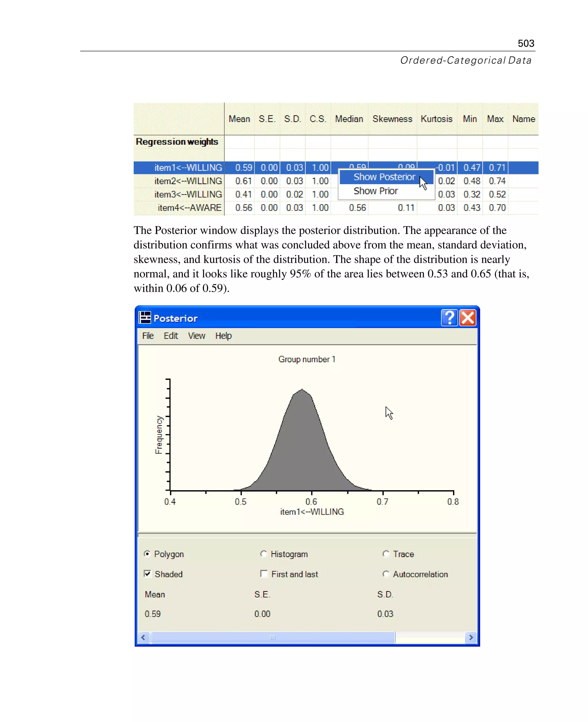This screenshot has height=722, width=588.
Task: Select the item2<--WILLING row label
Action: tap(188, 181)
